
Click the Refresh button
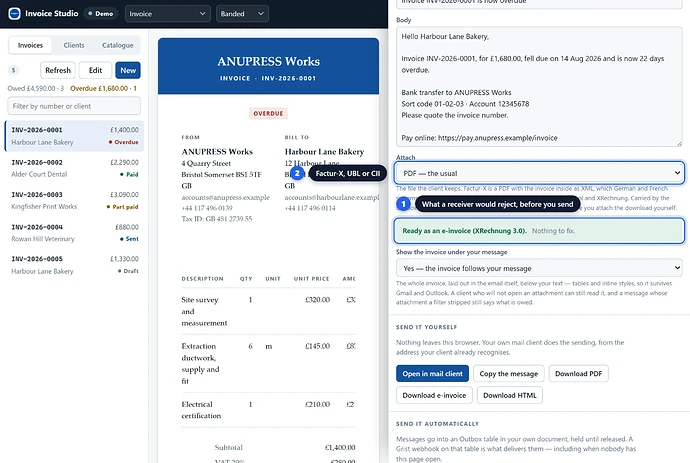(x=58, y=70)
